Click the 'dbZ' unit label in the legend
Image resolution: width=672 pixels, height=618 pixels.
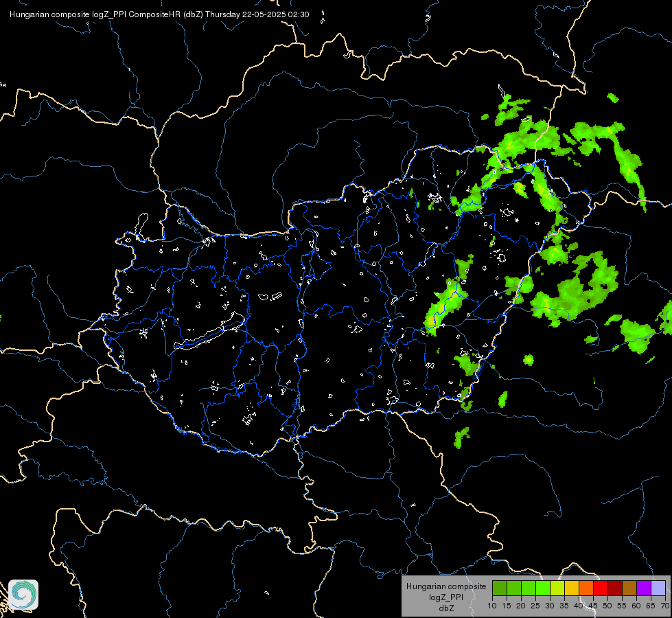coord(446,608)
